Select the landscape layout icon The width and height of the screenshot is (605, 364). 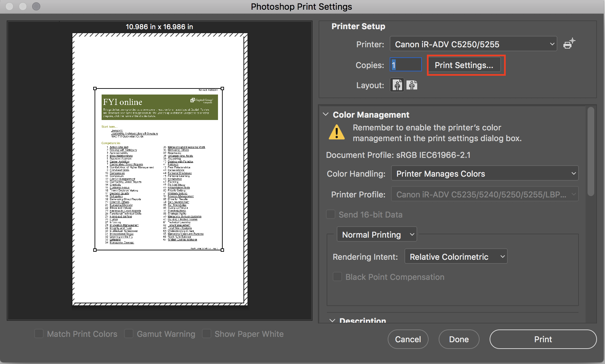[x=412, y=85]
